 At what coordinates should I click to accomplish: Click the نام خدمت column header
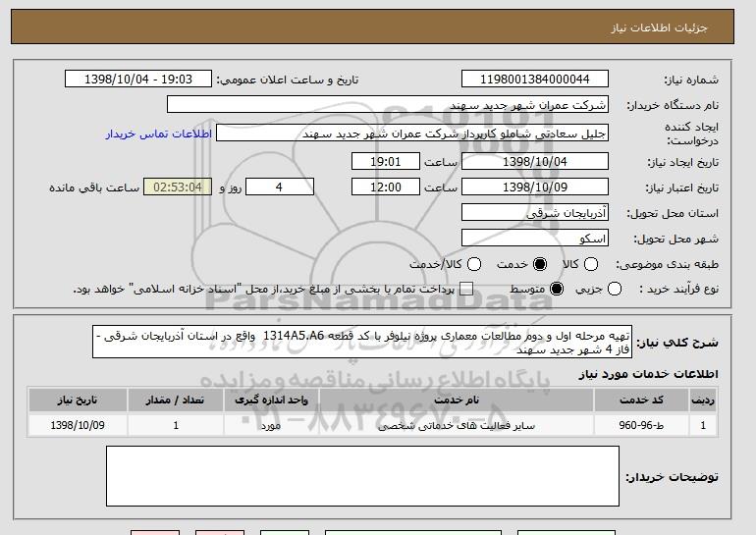pyautogui.click(x=457, y=401)
